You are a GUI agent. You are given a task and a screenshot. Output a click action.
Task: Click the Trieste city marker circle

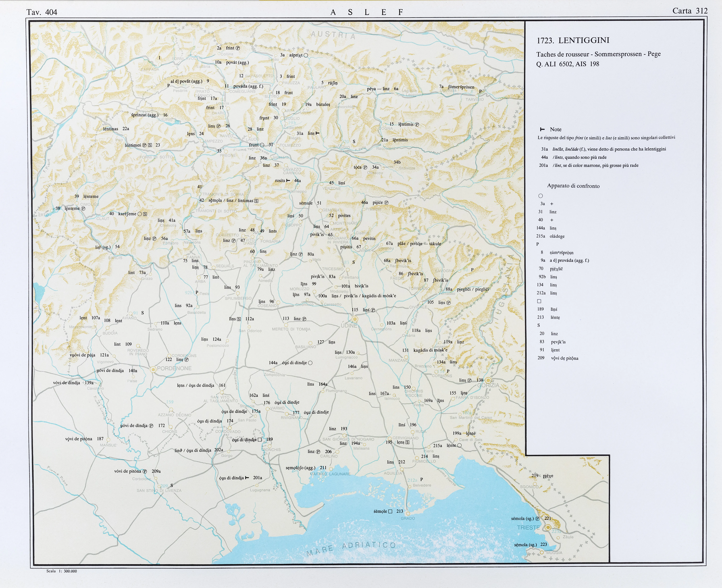548,527
